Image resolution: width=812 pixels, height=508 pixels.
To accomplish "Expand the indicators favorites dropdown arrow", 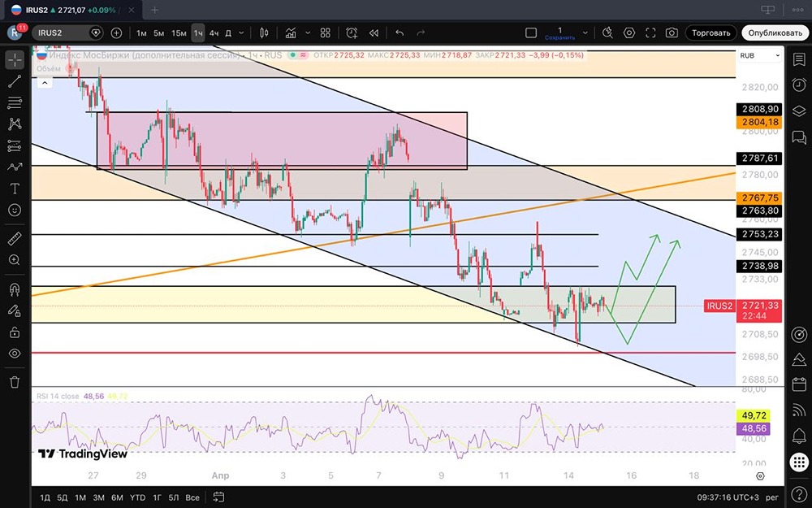I will point(308,33).
